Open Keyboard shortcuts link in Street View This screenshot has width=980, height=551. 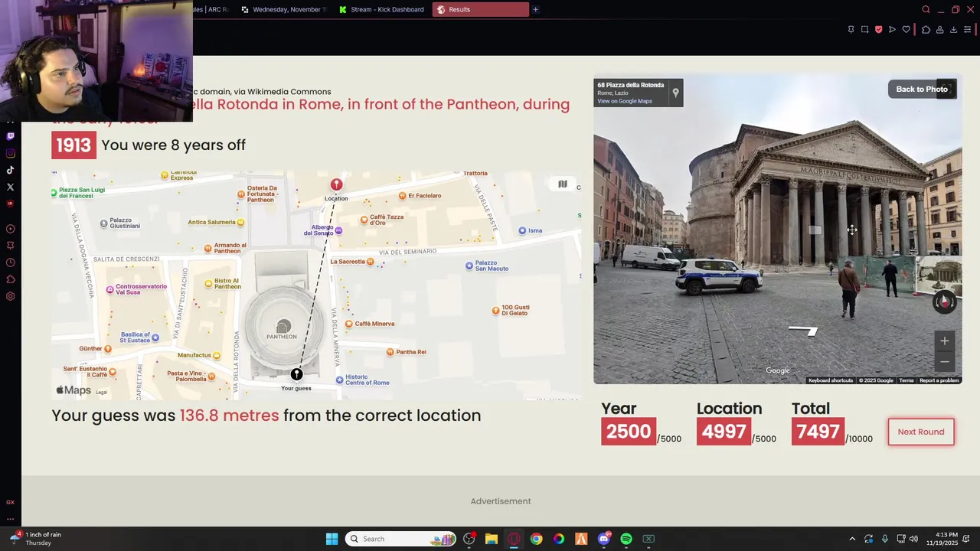(x=831, y=380)
